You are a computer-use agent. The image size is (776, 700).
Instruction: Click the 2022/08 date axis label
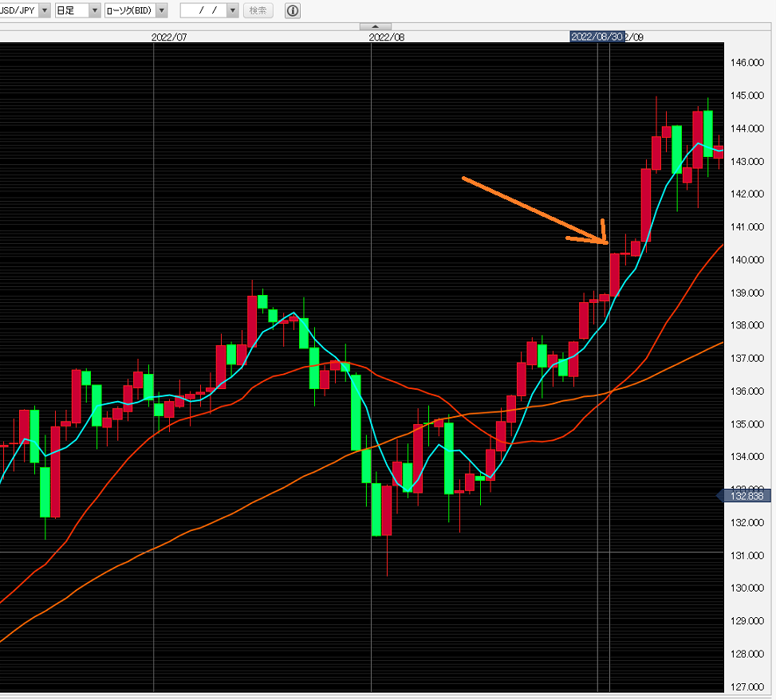pos(387,37)
